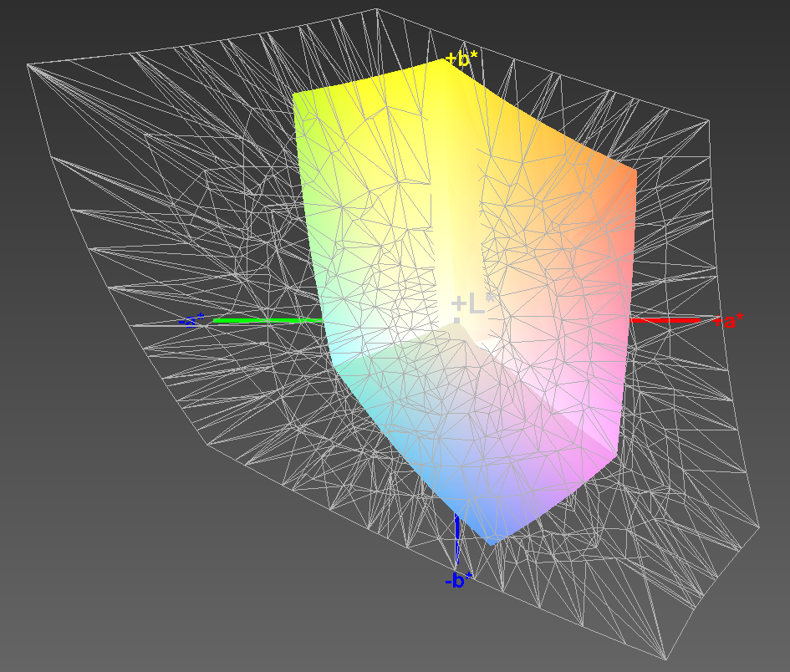Click the blue -b* axis label

pos(458,580)
